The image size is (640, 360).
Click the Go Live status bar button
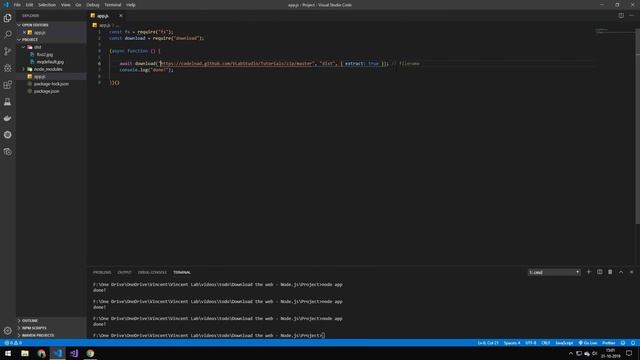[x=588, y=343]
